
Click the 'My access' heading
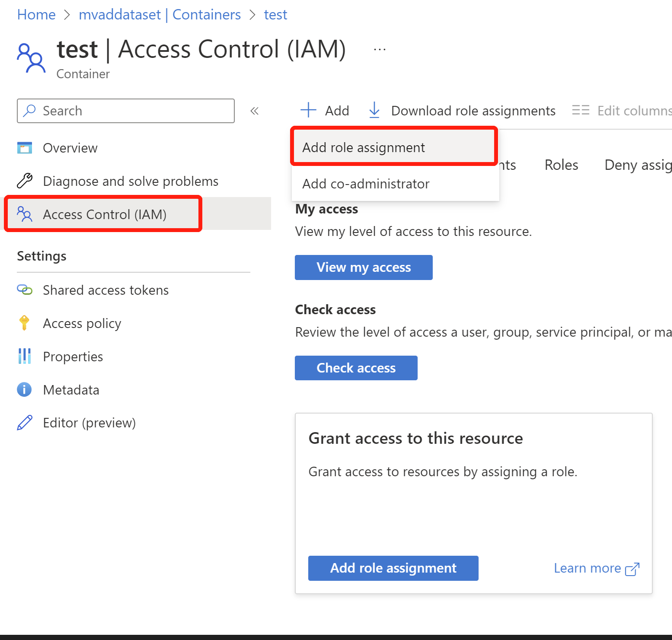326,209
